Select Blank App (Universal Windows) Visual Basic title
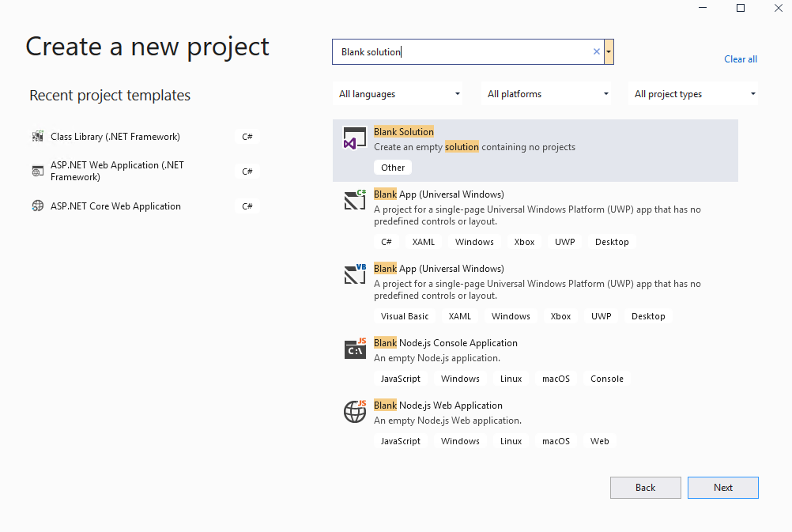This screenshot has height=532, width=792. tap(439, 269)
